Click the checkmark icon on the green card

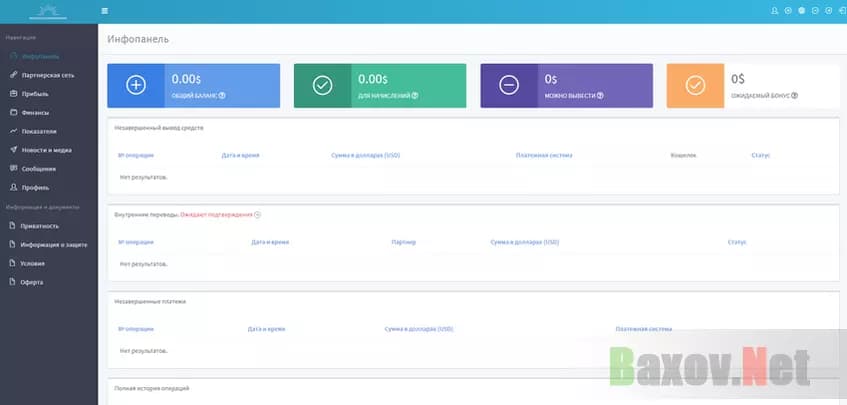point(322,86)
